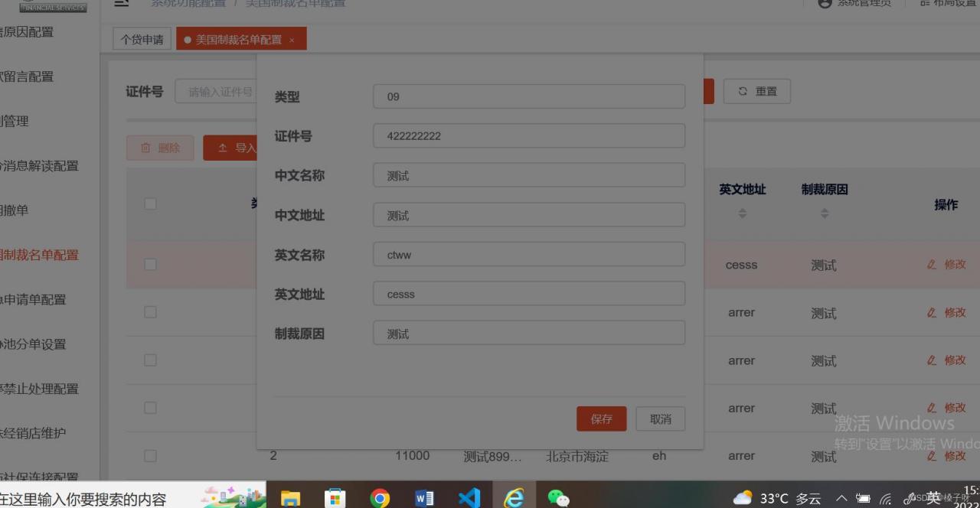Open WeChat from taskbar
Screen dimensions: 980x508
click(558, 498)
